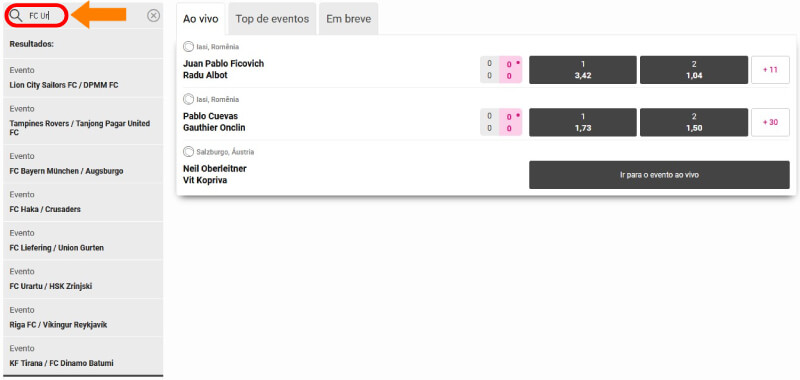Clear the search with the X icon

(154, 16)
